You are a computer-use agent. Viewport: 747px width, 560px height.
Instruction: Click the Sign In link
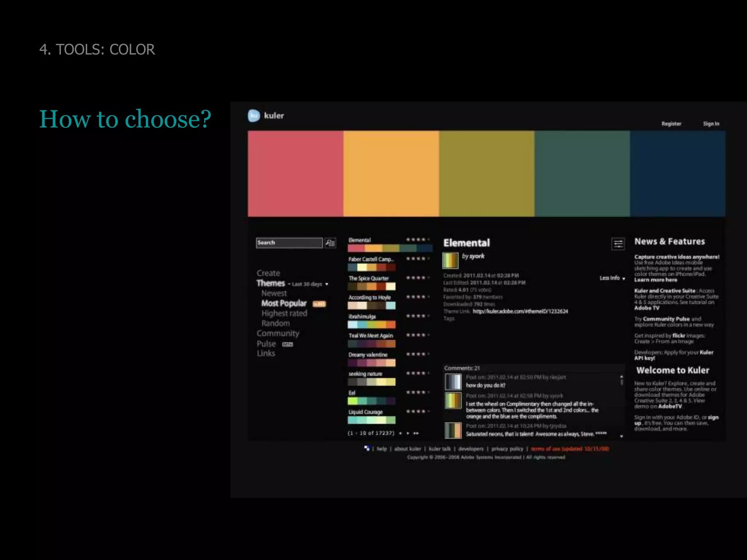[711, 124]
